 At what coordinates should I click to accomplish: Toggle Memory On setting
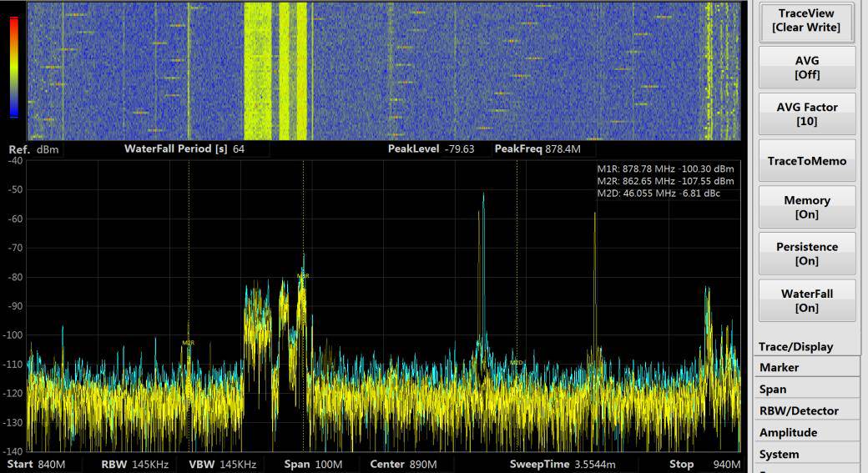[806, 208]
